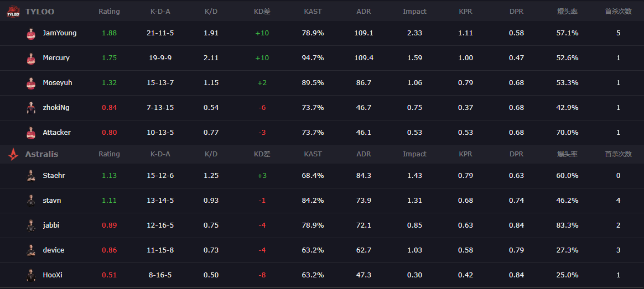The width and height of the screenshot is (644, 289).
Task: Click Moseyuh's player avatar
Action: [x=31, y=83]
